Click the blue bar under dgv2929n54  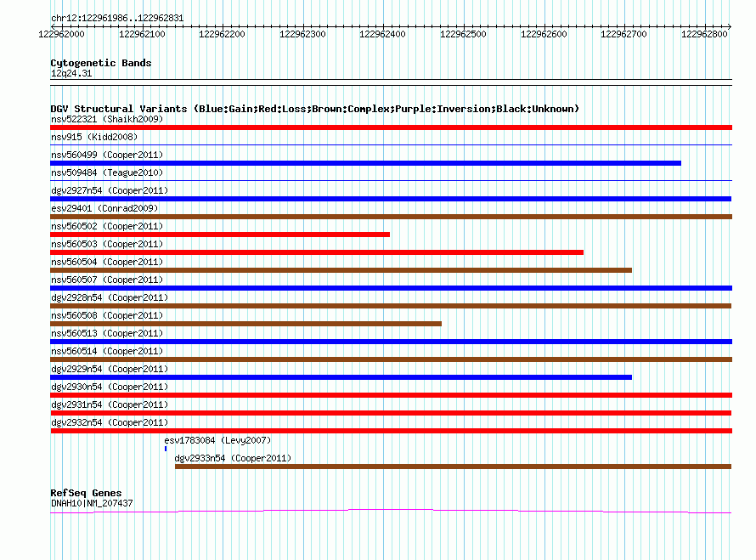[x=341, y=377]
